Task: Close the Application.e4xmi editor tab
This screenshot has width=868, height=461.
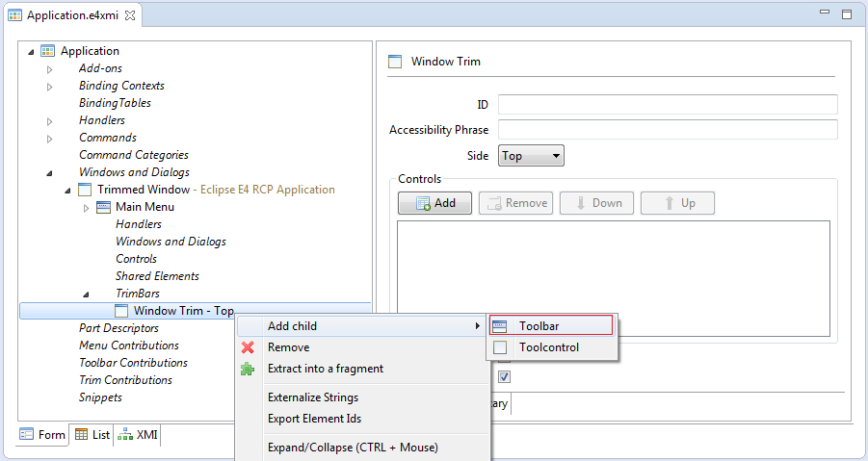Action: coord(130,15)
